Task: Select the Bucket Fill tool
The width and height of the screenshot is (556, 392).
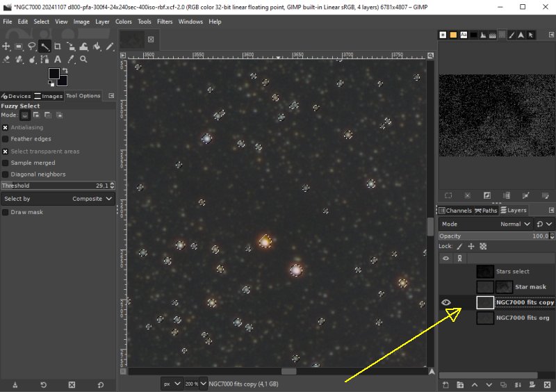Action: 97,46
